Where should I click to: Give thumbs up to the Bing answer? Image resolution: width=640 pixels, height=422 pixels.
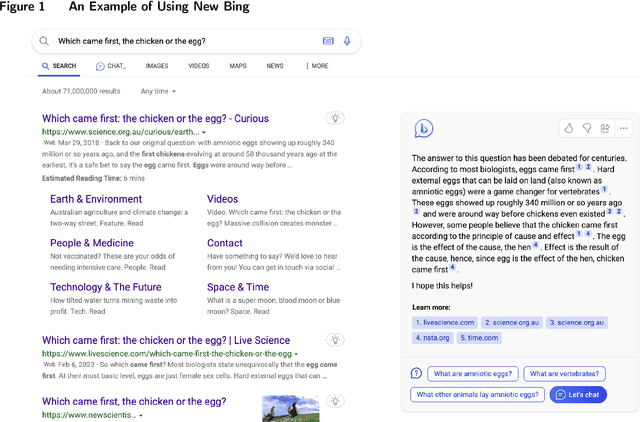tap(569, 128)
